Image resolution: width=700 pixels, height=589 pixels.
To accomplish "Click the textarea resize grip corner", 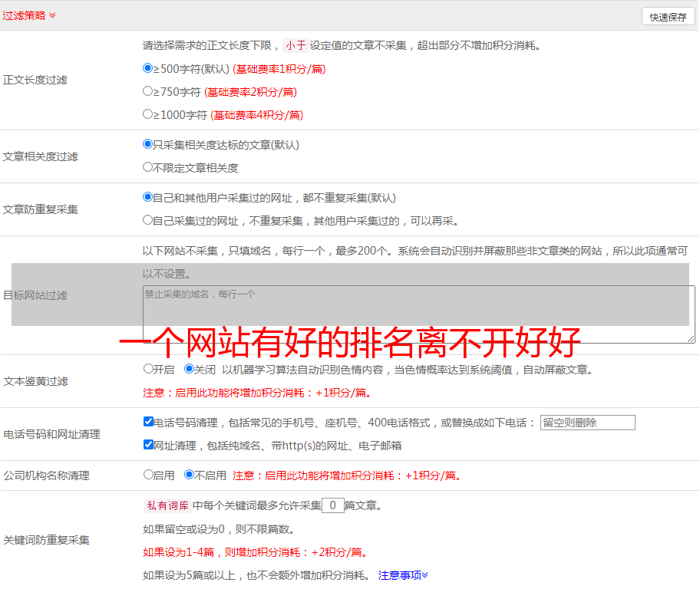I will coord(691,339).
